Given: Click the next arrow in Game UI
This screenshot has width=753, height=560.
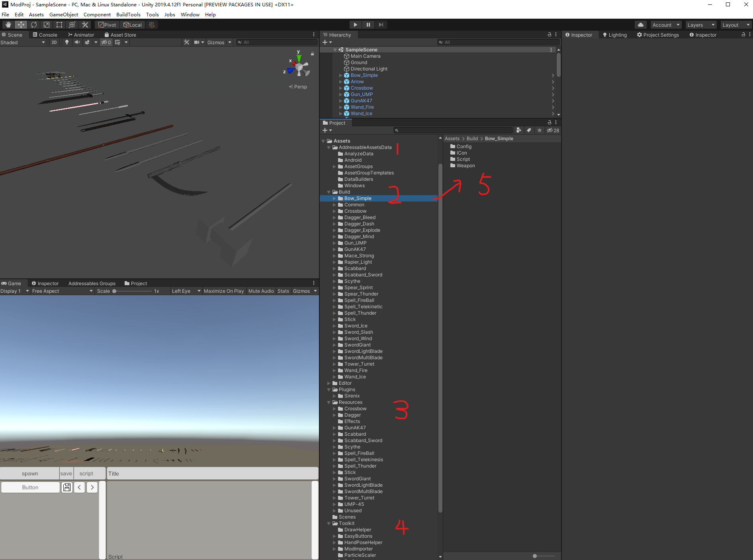Looking at the screenshot, I should pyautogui.click(x=92, y=487).
